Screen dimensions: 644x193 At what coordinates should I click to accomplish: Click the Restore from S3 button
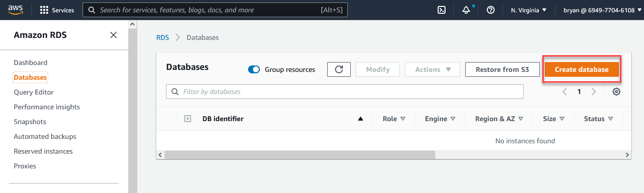[502, 69]
